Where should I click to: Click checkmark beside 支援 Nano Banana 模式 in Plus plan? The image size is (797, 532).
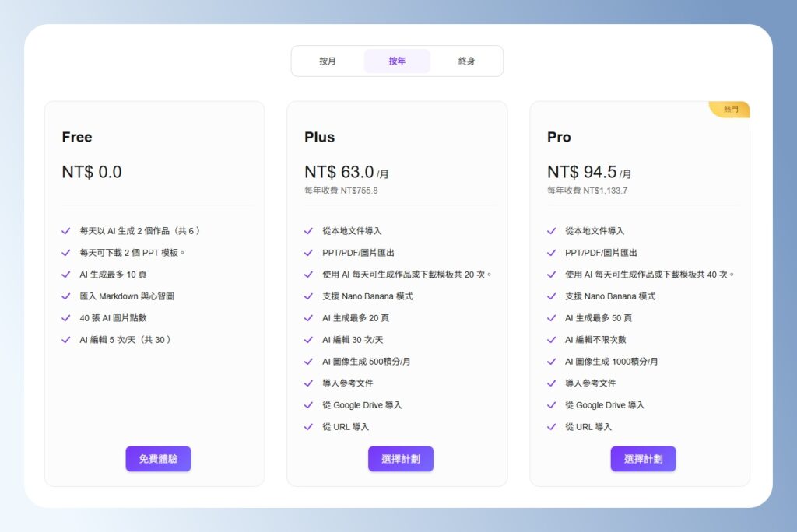308,296
